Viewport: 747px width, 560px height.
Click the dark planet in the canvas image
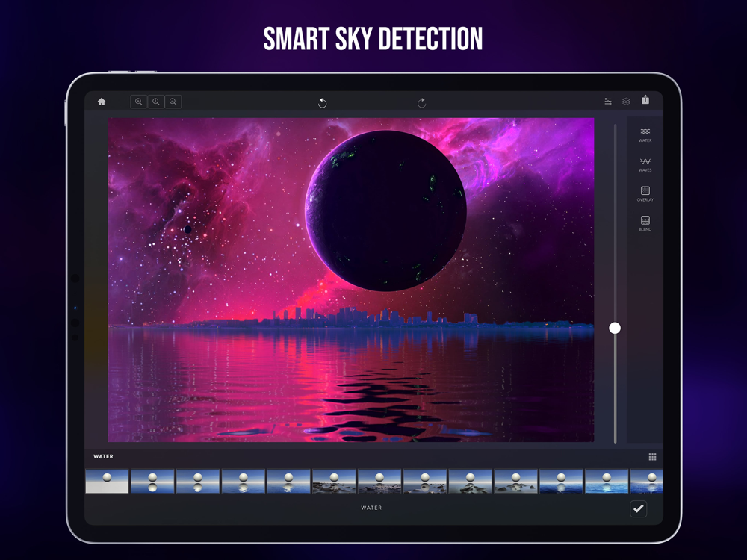coord(385,211)
